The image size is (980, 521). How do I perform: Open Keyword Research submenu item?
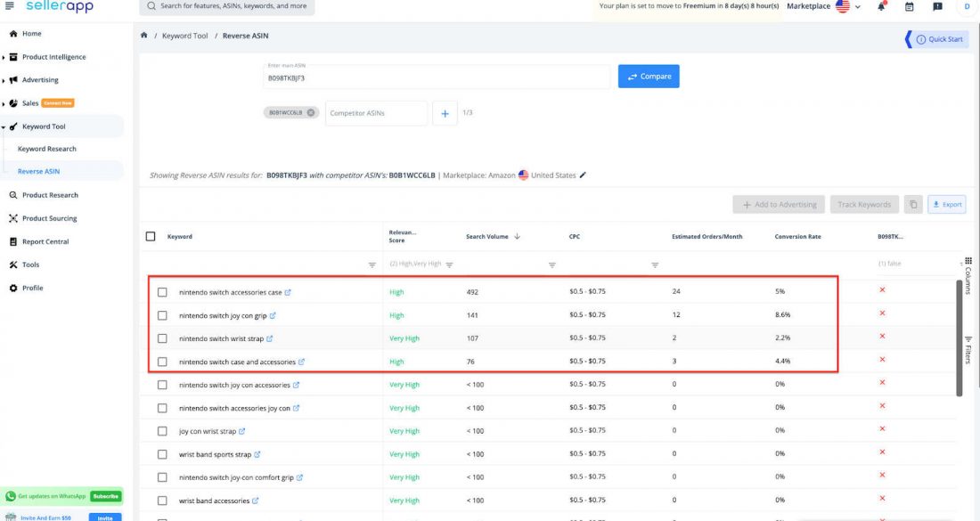(x=47, y=149)
